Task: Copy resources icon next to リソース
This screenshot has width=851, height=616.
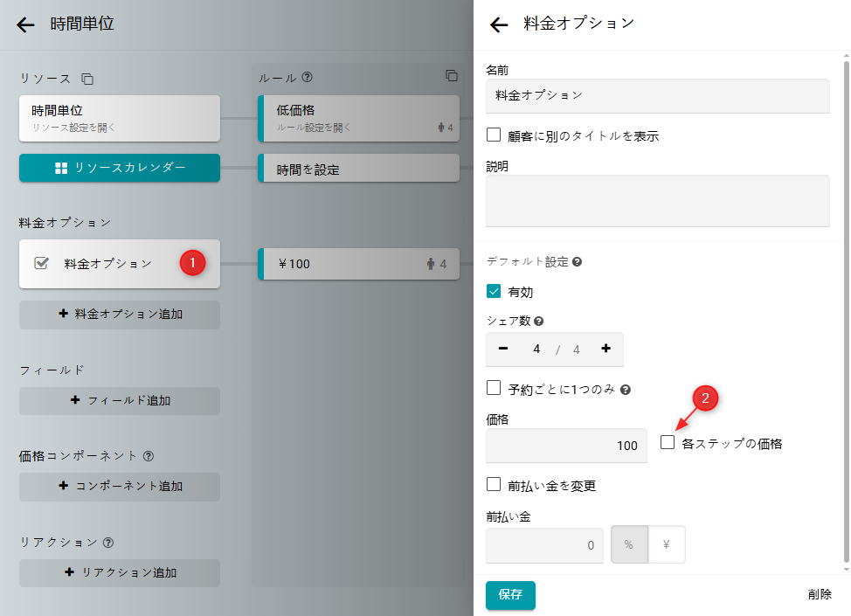Action: pos(87,79)
